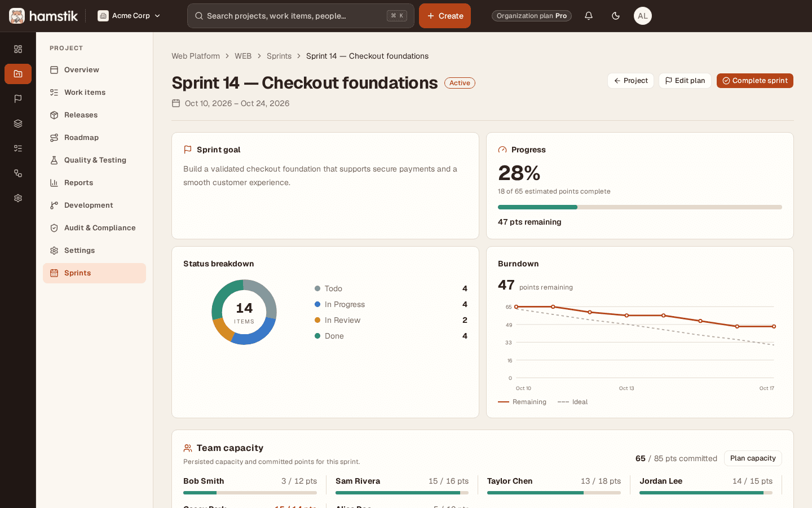The height and width of the screenshot is (508, 812).
Task: Open the flag icon in the left rail
Action: (x=18, y=99)
